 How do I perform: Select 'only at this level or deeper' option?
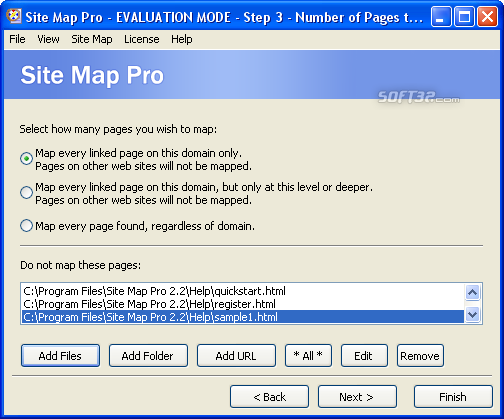(26, 192)
